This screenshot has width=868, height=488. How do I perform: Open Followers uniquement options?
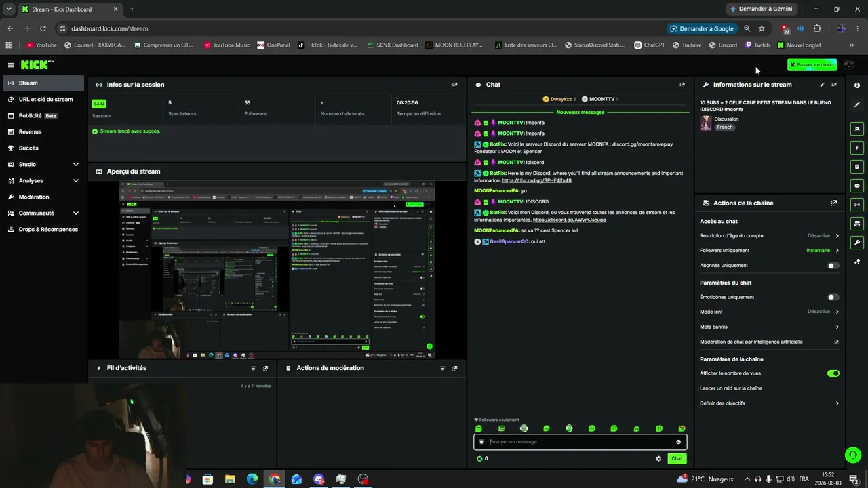click(x=770, y=251)
